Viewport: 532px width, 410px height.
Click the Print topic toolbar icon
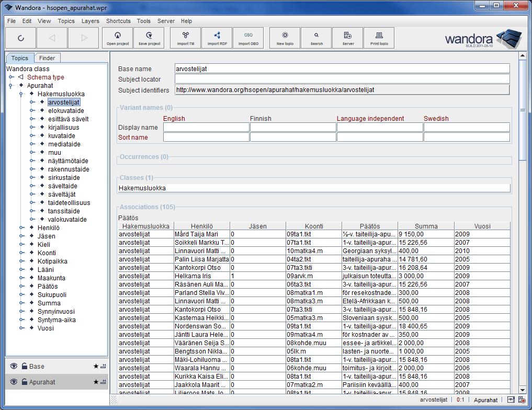pyautogui.click(x=379, y=38)
